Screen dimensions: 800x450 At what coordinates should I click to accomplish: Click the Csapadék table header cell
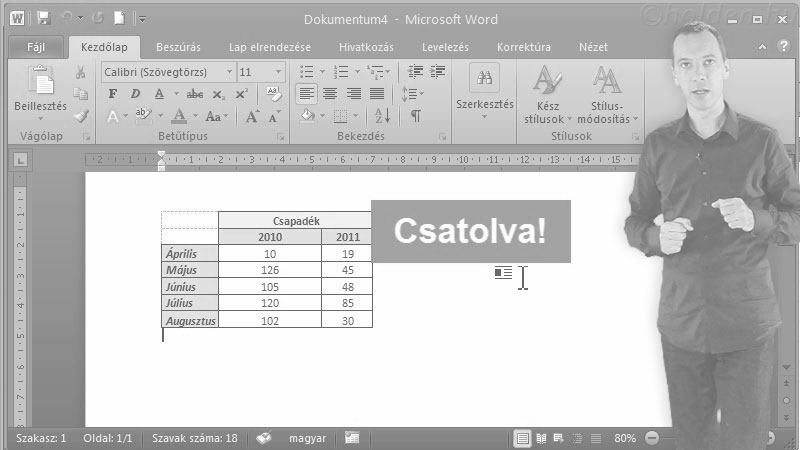pyautogui.click(x=295, y=220)
